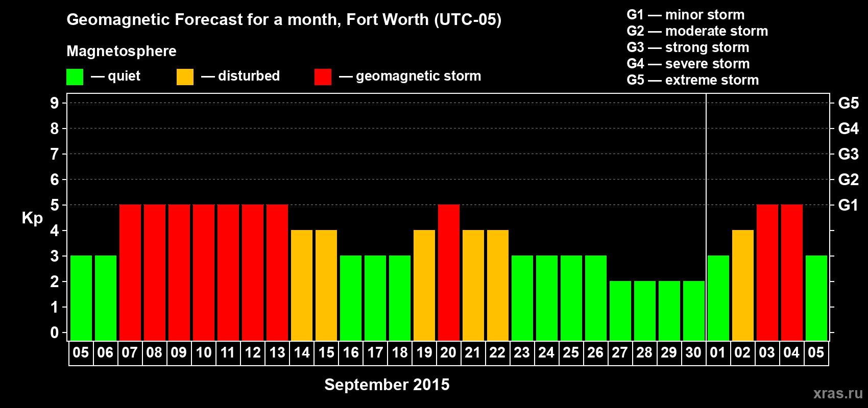This screenshot has height=408, width=868.
Task: Click the red geomagnetic storm legend swatch
Action: [x=323, y=77]
